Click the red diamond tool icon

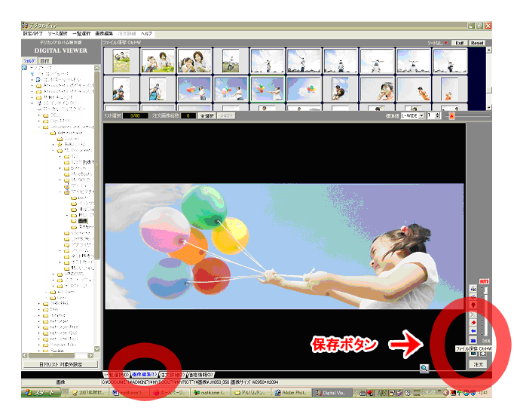click(x=473, y=323)
